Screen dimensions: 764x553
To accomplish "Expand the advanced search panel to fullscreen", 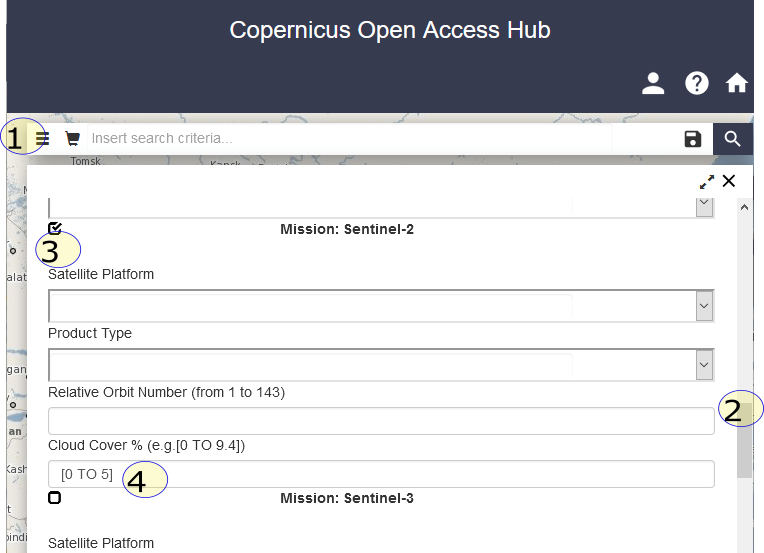I will point(707,181).
